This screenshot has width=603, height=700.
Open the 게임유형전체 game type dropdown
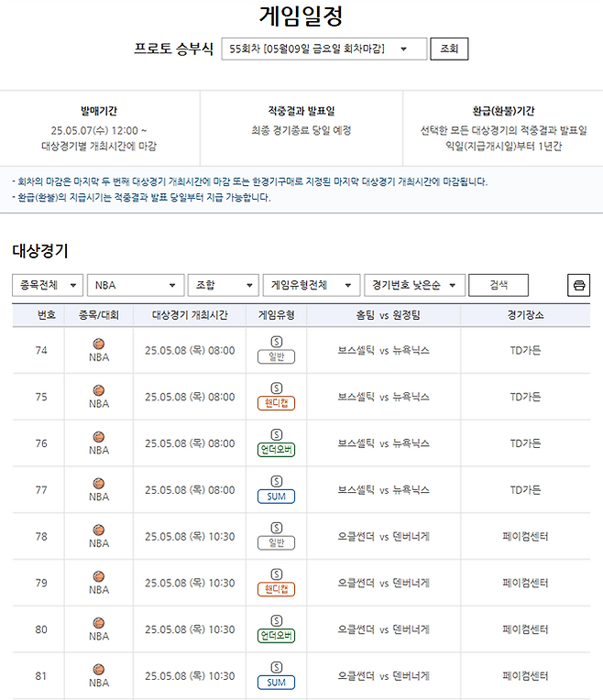(x=311, y=285)
